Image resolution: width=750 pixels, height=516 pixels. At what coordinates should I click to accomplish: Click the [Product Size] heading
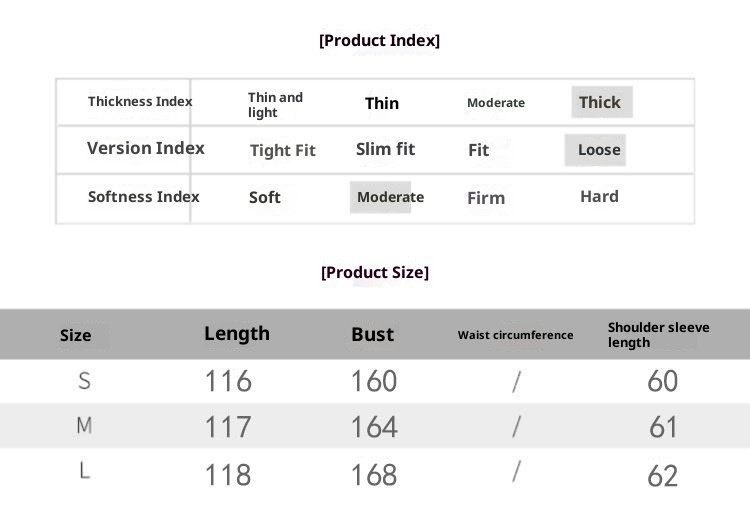point(375,273)
